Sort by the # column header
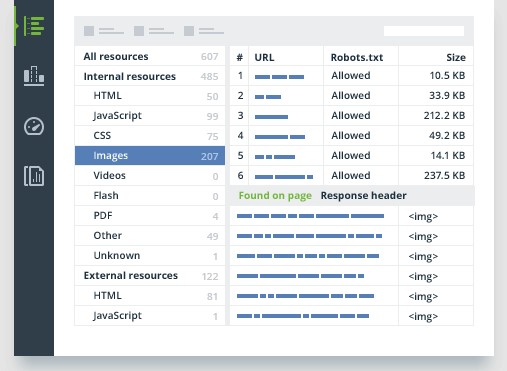The image size is (507, 371). [x=239, y=57]
